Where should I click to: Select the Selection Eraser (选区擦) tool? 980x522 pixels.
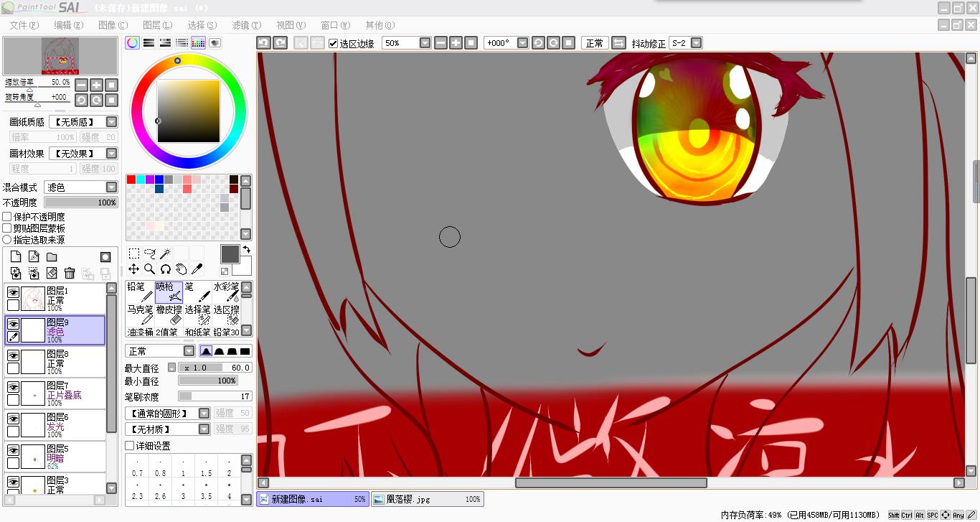click(226, 314)
